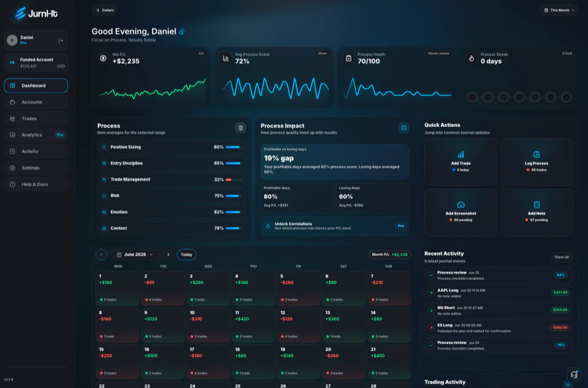Select the June 11 calendar day +$420
Viewport: 588px width, 388px height.
[254, 325]
